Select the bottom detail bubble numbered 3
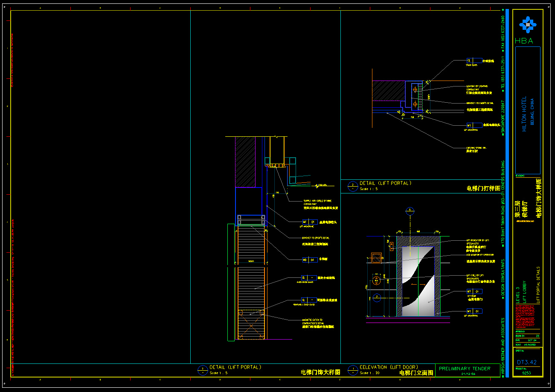555x392 pixels. click(x=203, y=370)
